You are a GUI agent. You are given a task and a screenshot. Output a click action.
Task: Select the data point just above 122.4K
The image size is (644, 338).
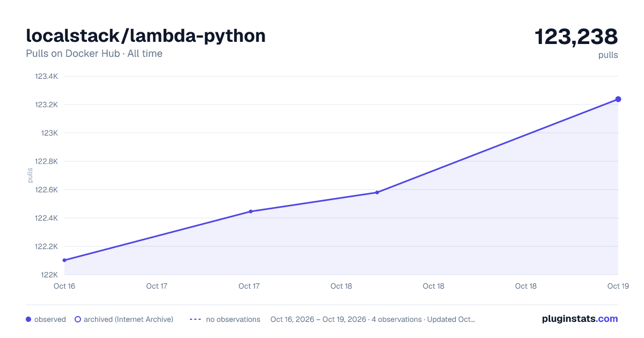click(251, 211)
